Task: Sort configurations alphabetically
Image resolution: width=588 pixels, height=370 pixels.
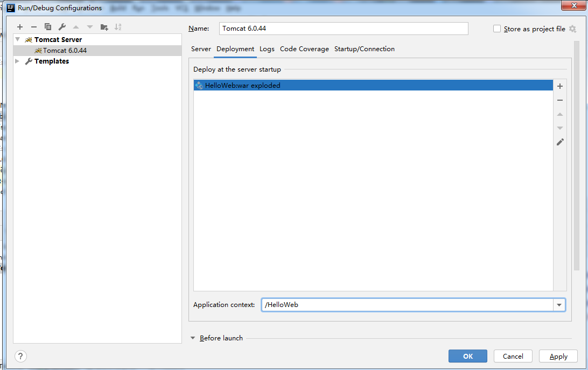Action: pyautogui.click(x=118, y=27)
